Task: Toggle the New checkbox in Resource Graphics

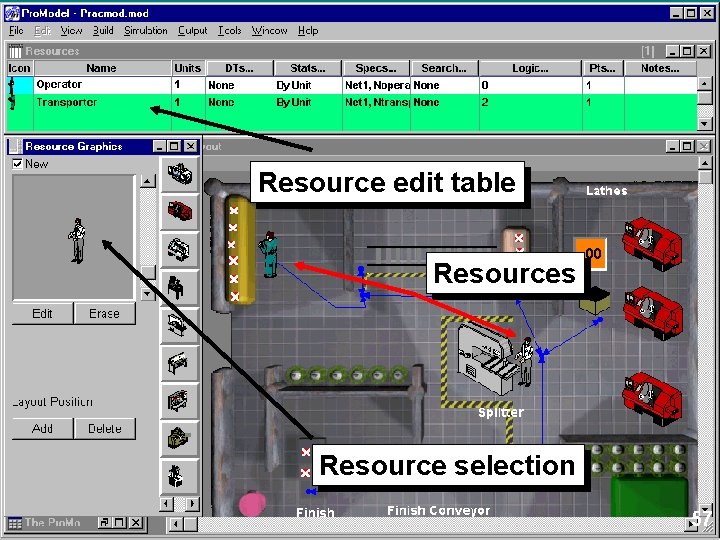Action: pyautogui.click(x=17, y=164)
